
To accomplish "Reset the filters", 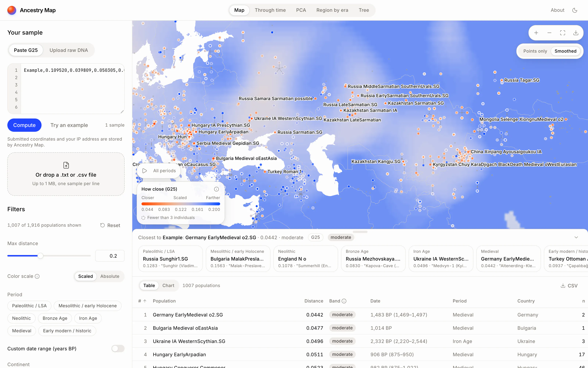I will pyautogui.click(x=110, y=225).
